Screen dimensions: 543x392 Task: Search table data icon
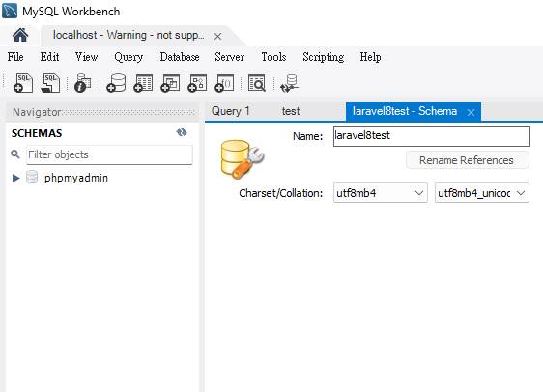click(x=257, y=83)
